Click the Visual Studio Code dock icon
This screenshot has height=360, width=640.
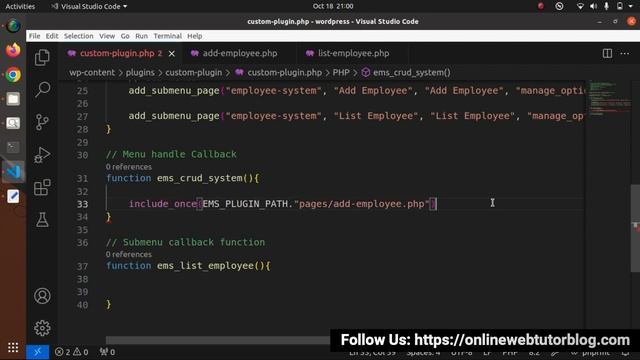[x=13, y=171]
